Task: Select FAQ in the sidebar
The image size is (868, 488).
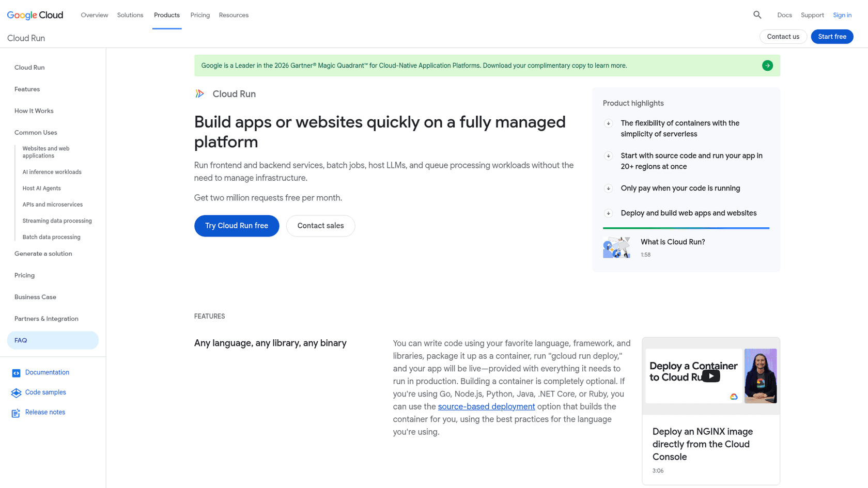Action: pyautogui.click(x=53, y=340)
